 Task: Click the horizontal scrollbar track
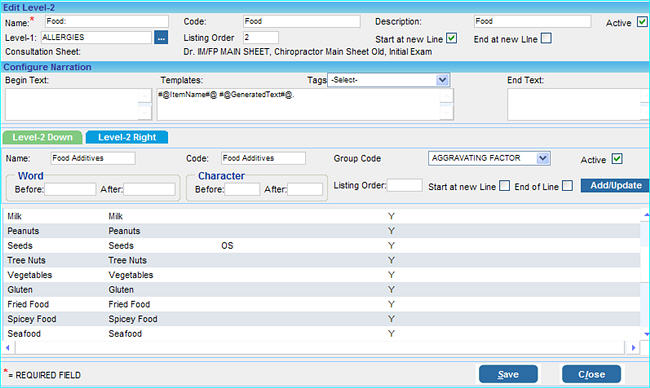[x=320, y=348]
